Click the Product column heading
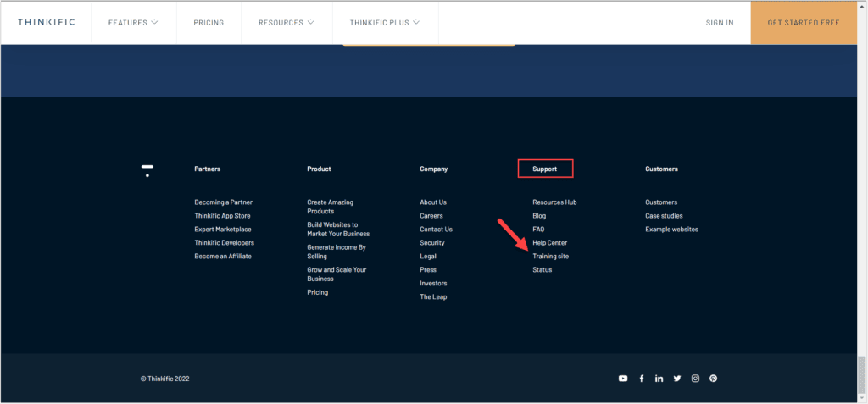868x404 pixels. point(319,169)
